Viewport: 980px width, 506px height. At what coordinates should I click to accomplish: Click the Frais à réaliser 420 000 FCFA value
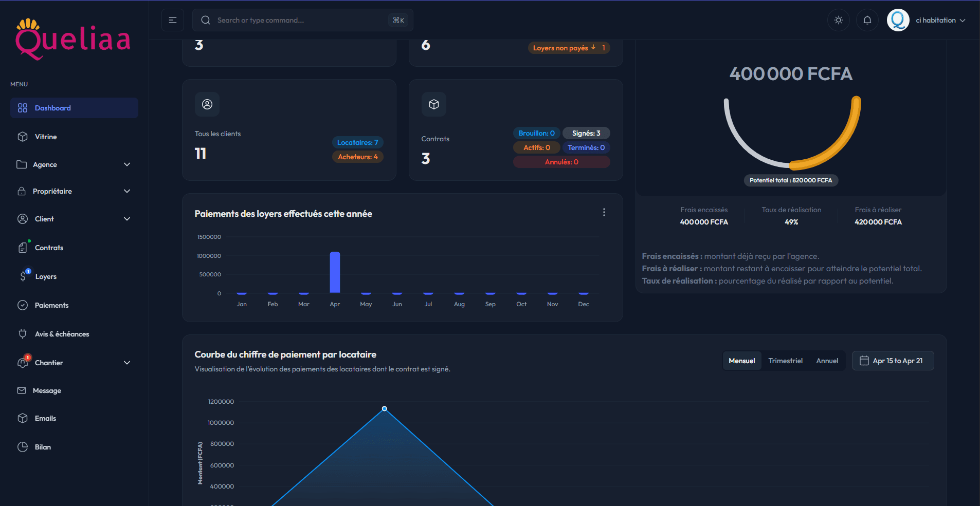click(x=878, y=222)
